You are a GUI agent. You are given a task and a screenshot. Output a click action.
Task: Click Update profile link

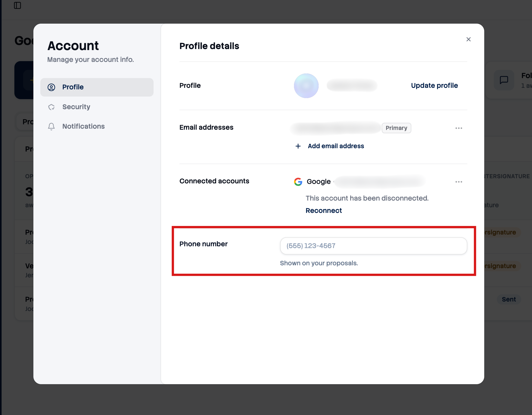434,86
